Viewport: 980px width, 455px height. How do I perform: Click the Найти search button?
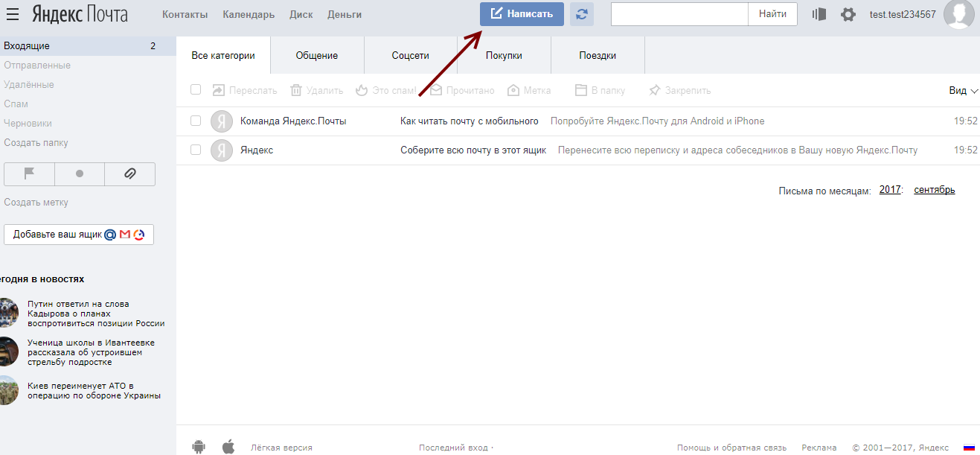pos(772,14)
